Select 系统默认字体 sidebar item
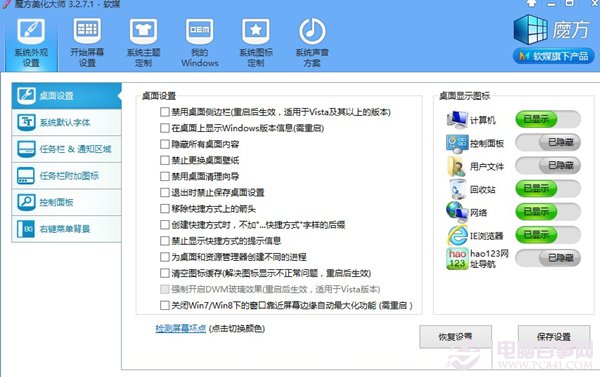The image size is (600, 377). click(67, 122)
